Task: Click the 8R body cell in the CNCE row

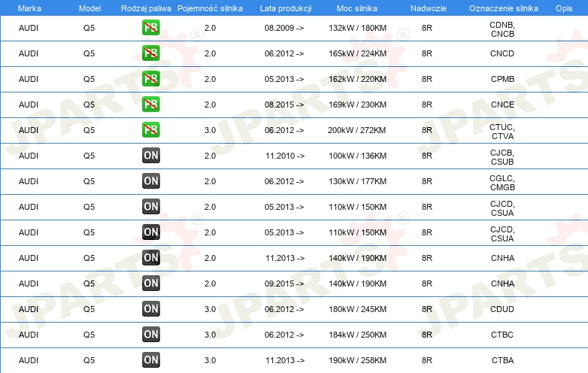Action: click(x=427, y=105)
